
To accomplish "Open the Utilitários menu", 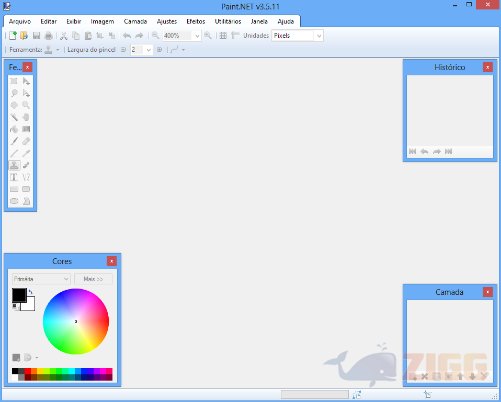I will (228, 21).
